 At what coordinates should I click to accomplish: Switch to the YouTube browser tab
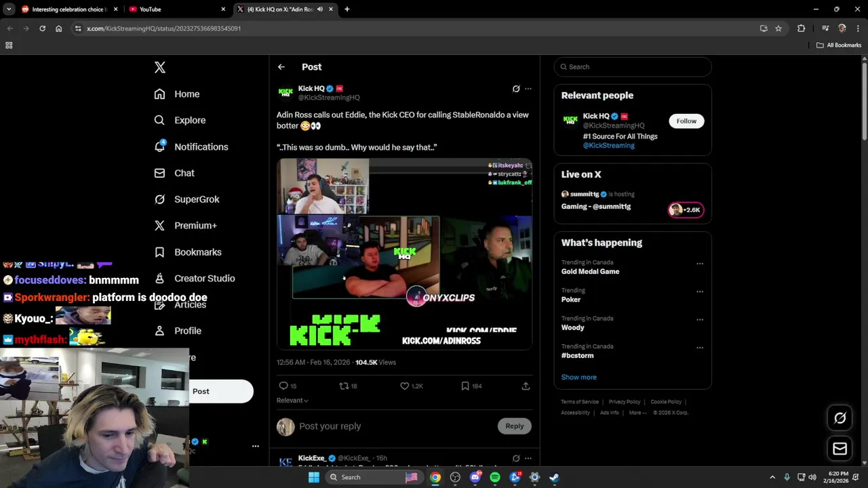click(x=177, y=9)
